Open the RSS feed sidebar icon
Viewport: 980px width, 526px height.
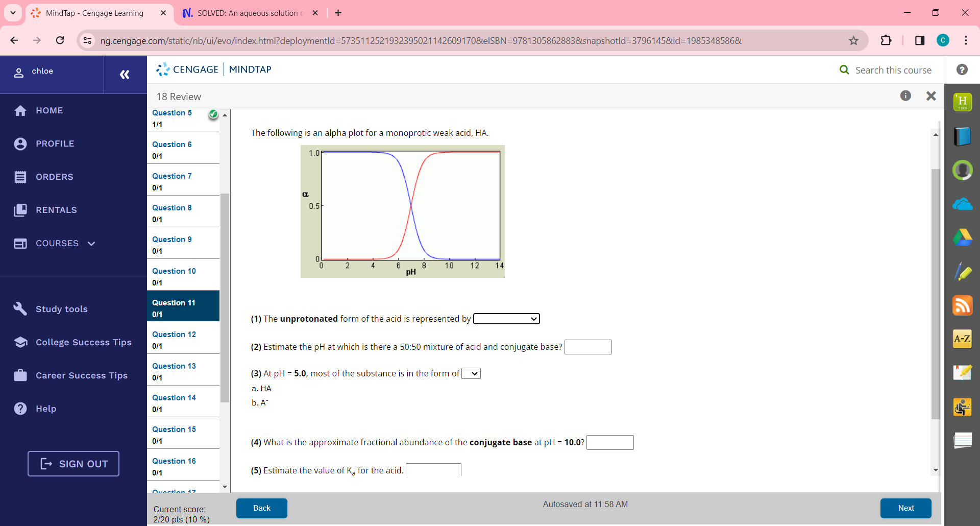pyautogui.click(x=963, y=305)
